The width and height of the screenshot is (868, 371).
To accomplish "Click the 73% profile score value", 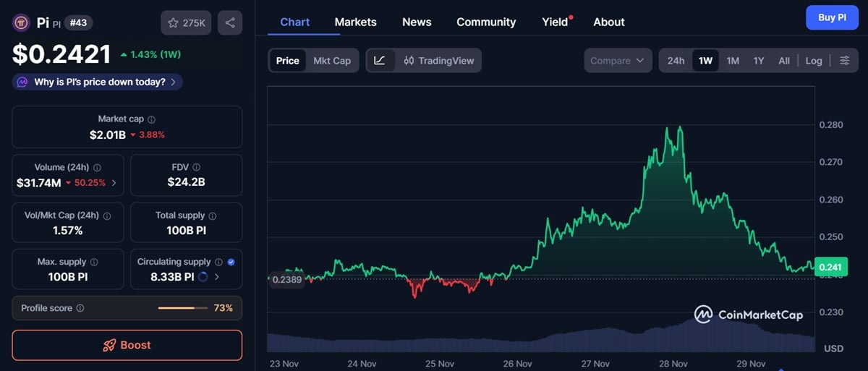I will 224,308.
